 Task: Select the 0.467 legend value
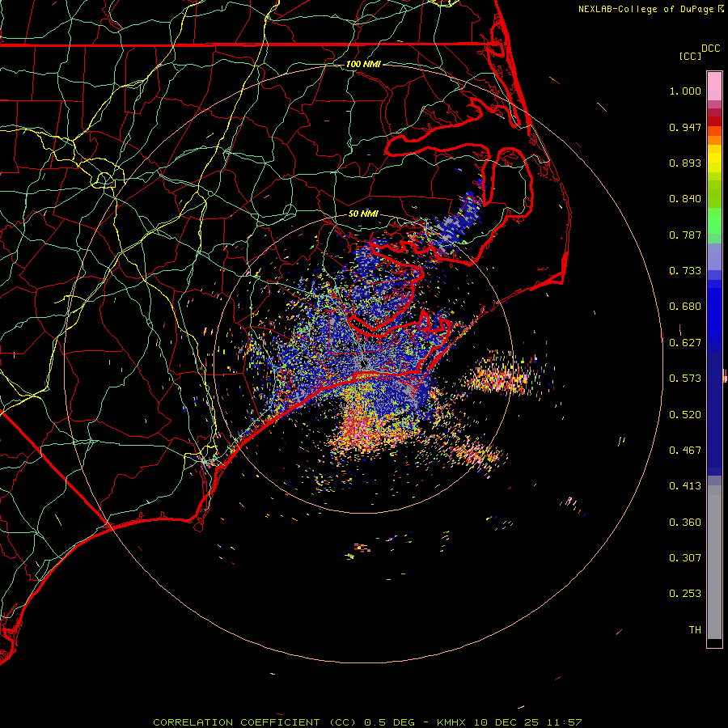(685, 451)
